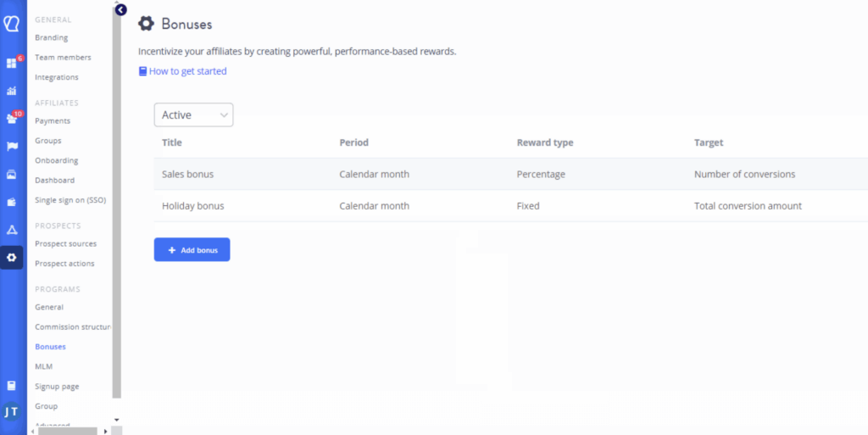Open the Active status filter dropdown
This screenshot has height=435, width=868.
(x=194, y=115)
